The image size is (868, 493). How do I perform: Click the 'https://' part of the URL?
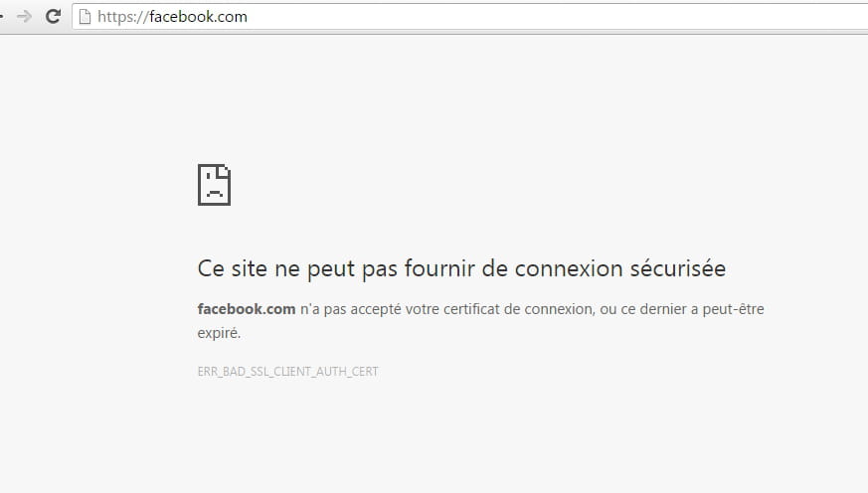(x=123, y=17)
